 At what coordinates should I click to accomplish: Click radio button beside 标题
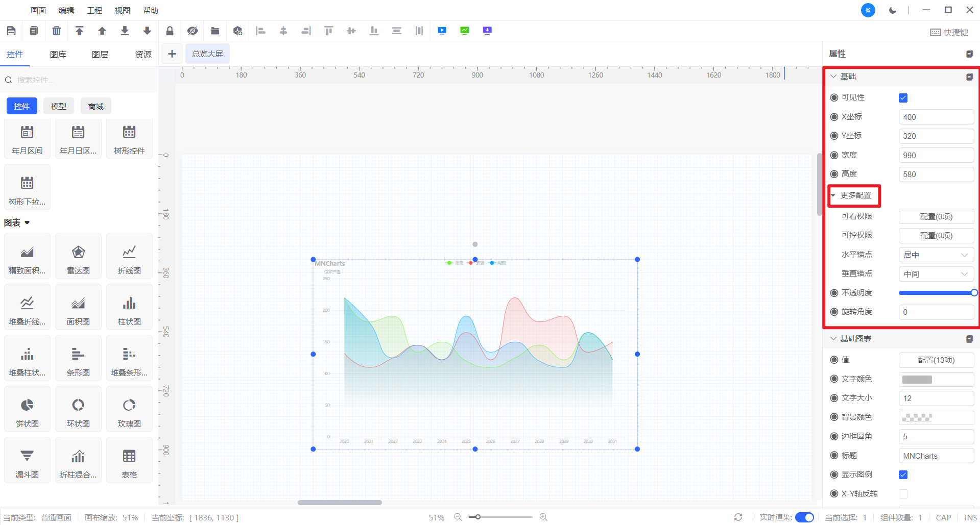tap(834, 456)
